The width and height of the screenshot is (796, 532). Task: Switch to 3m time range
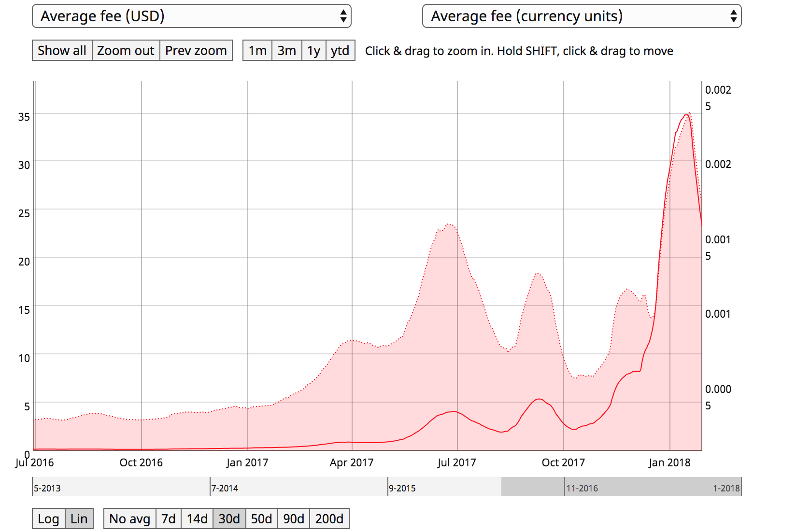coord(286,50)
